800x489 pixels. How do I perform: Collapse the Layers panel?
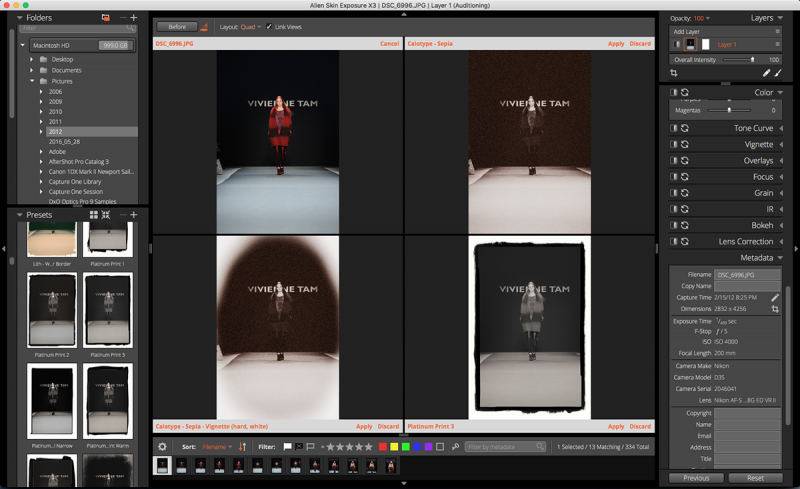780,18
